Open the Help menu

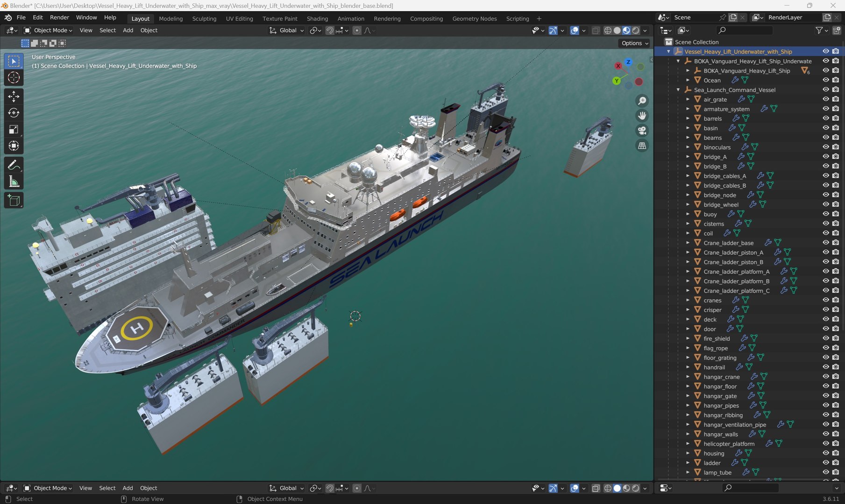(x=110, y=17)
